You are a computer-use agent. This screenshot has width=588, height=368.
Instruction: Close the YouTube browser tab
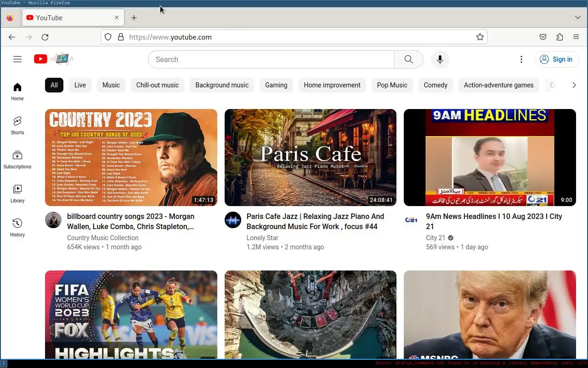(x=117, y=17)
